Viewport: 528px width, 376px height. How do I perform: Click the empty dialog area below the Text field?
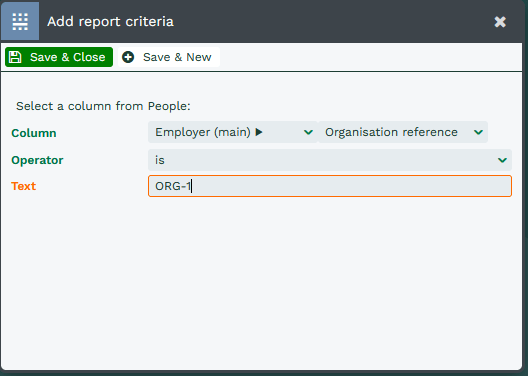coord(261,283)
